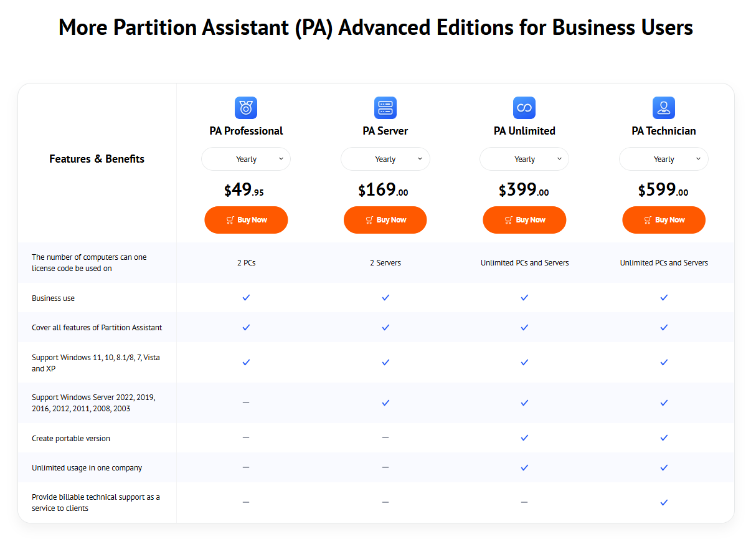Click the PA Professional medal icon
This screenshot has width=756, height=539.
[246, 108]
